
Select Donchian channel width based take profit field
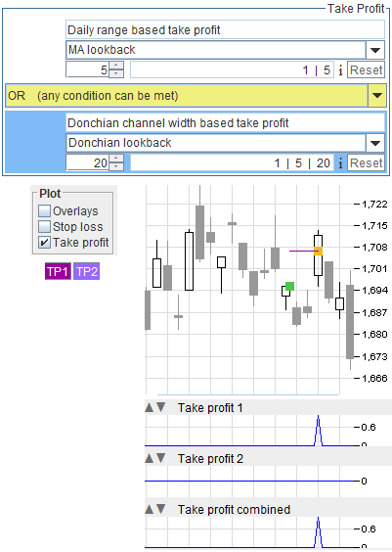(225, 123)
